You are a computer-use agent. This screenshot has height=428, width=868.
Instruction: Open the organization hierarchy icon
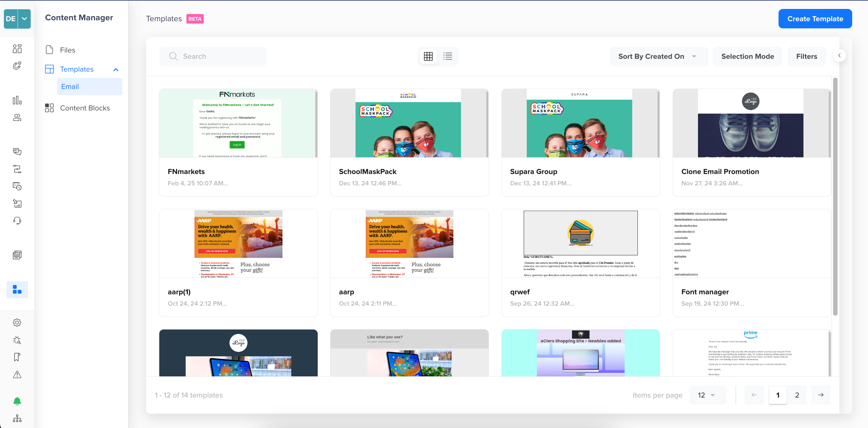pos(17,418)
